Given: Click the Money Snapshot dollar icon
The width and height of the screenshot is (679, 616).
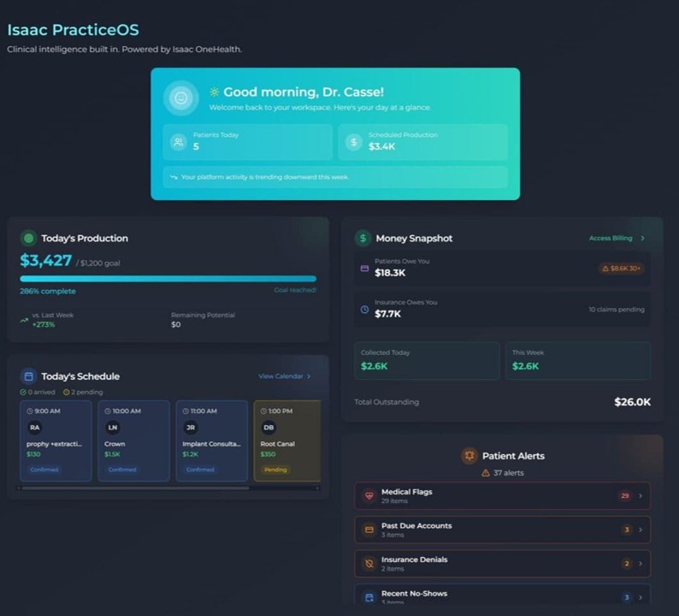Looking at the screenshot, I should tap(363, 239).
